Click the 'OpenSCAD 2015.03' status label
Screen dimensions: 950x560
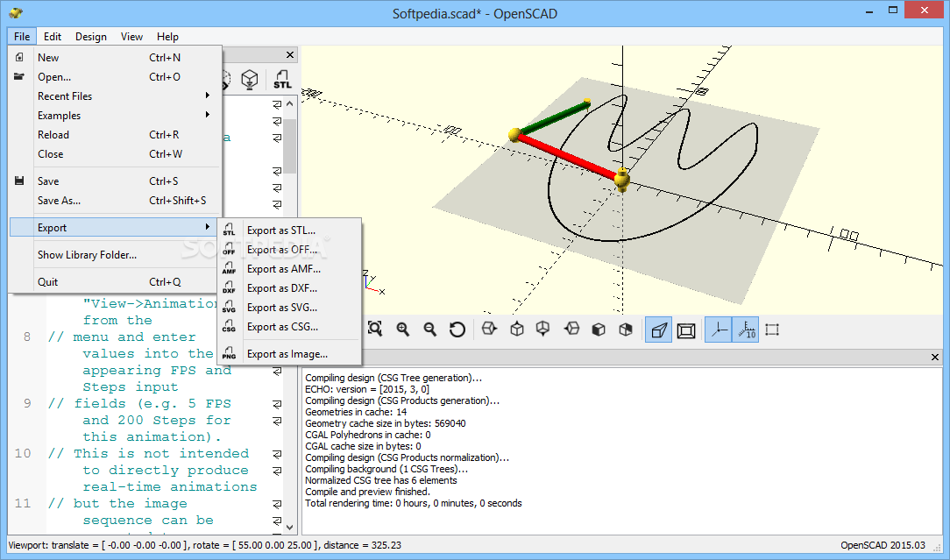(x=883, y=545)
